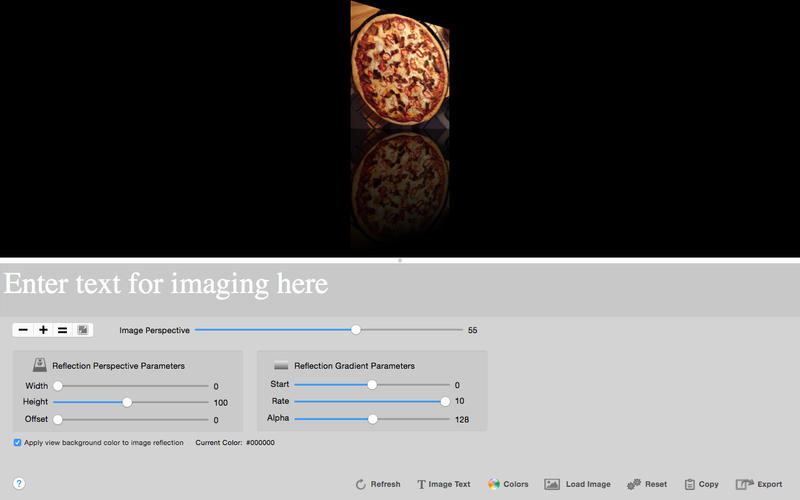Click the zoom in plus button
The height and width of the screenshot is (500, 800).
[x=43, y=330]
